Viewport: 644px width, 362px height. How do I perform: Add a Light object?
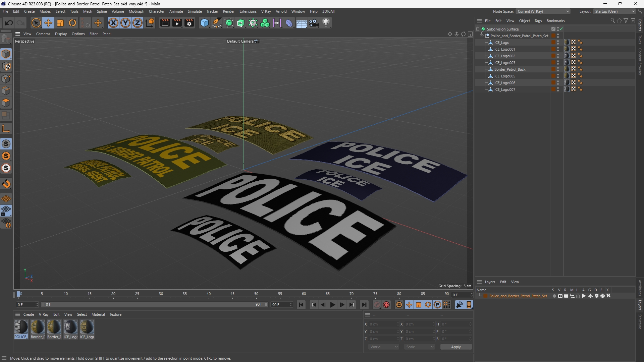(x=326, y=23)
